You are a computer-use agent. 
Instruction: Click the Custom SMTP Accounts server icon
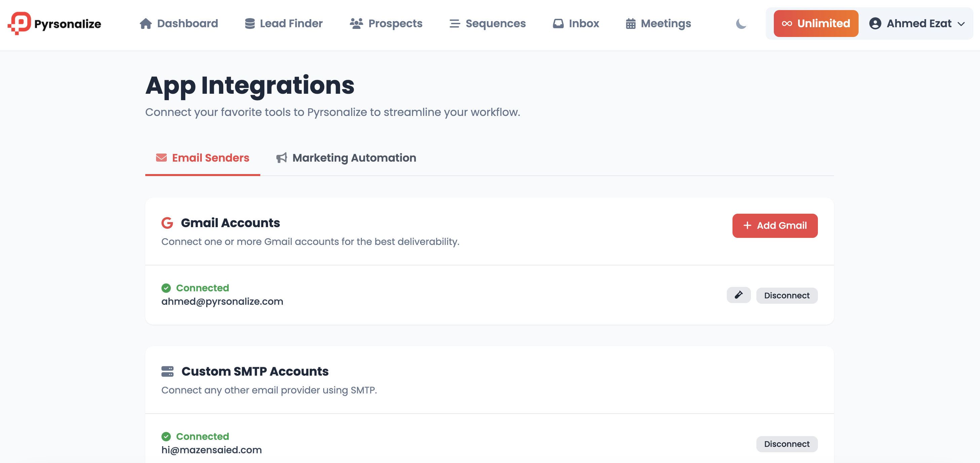167,371
